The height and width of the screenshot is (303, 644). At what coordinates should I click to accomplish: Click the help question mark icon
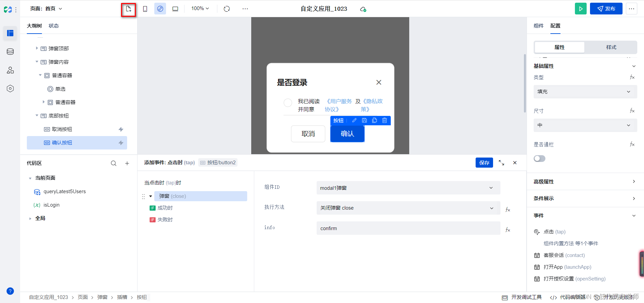(10, 291)
